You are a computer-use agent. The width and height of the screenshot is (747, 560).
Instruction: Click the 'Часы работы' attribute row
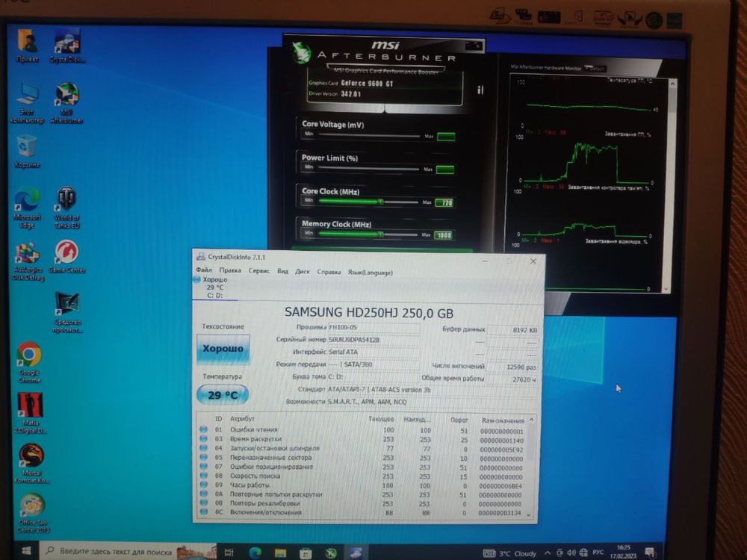[362, 485]
